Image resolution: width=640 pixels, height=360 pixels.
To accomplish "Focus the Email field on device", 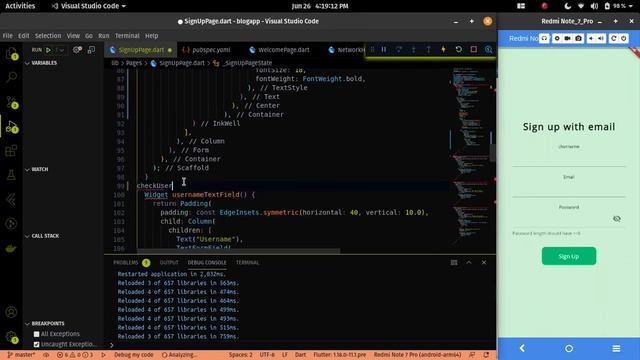I will (x=569, y=189).
